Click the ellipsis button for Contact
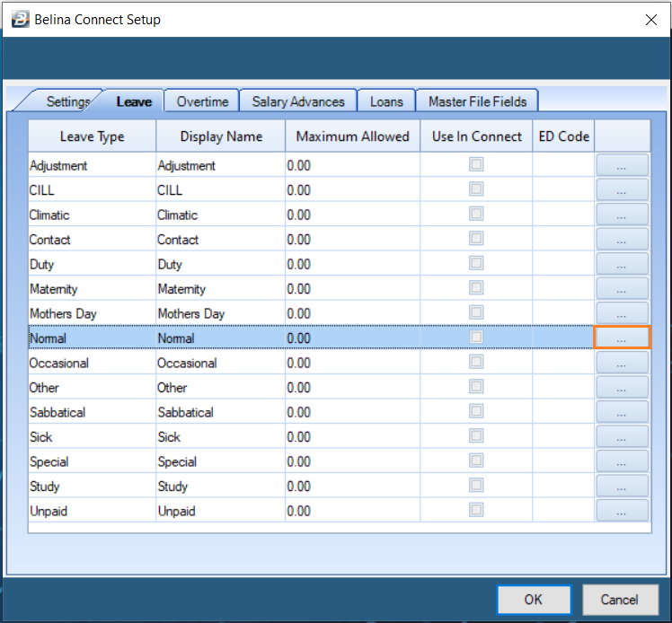The width and height of the screenshot is (672, 623). [x=622, y=239]
